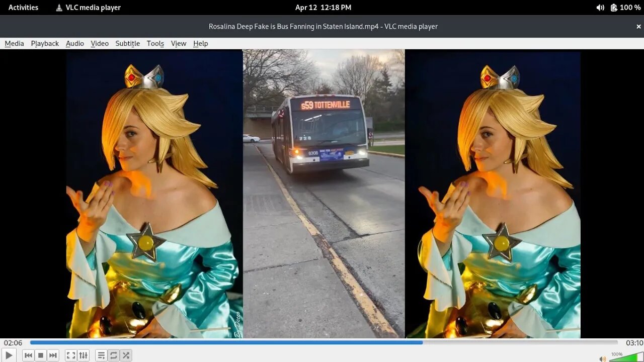
Task: Click the elapsed time 02:06
Action: tap(13, 343)
